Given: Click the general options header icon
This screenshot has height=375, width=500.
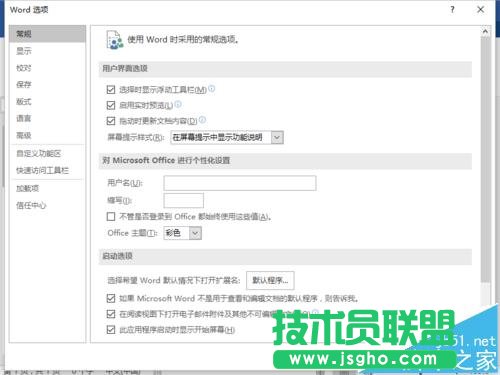Looking at the screenshot, I should pyautogui.click(x=114, y=40).
